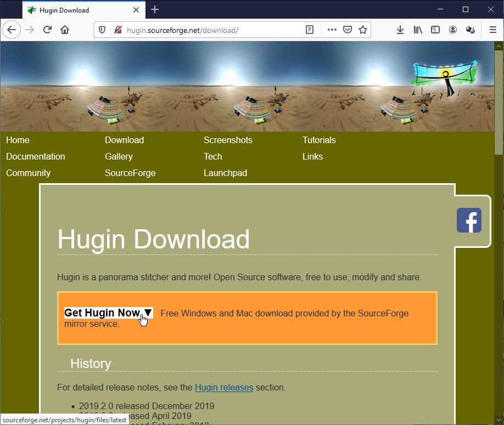Image resolution: width=504 pixels, height=425 pixels.
Task: Click the Firefox reload button
Action: pos(47,30)
